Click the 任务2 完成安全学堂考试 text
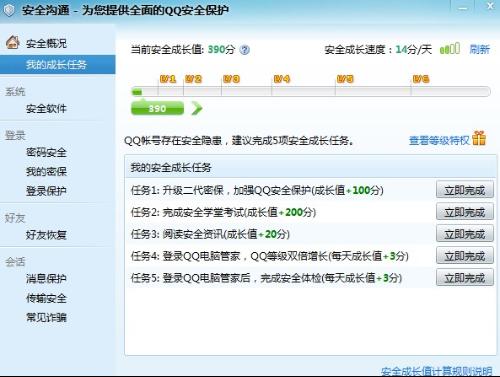Screen dimensions: 500x377 [x=223, y=212]
